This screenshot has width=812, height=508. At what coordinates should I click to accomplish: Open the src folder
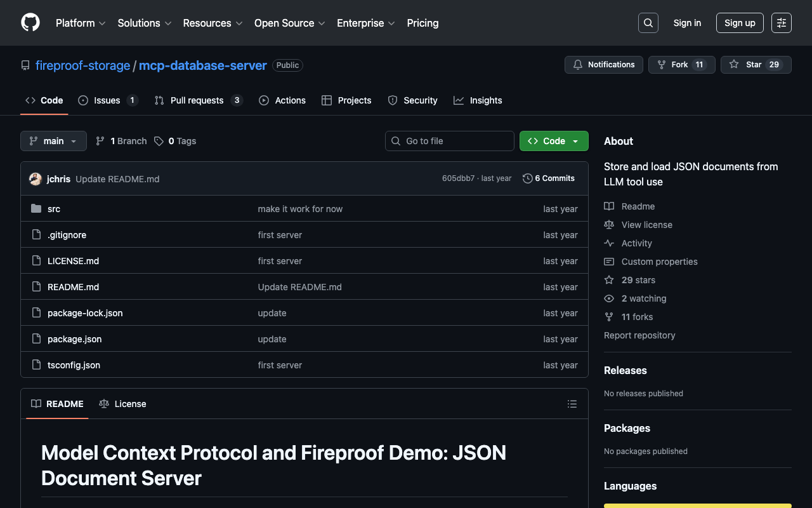54,209
